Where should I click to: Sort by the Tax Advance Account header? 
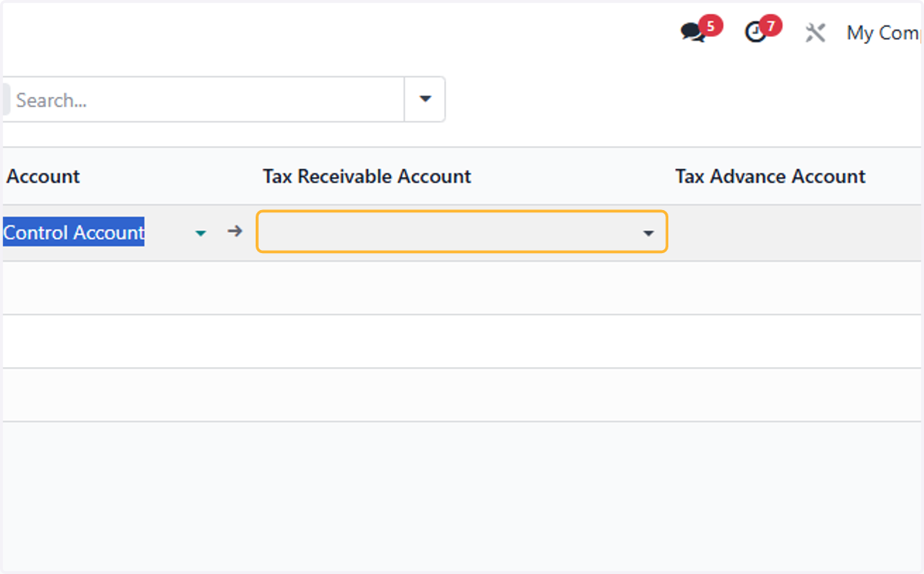pos(770,176)
